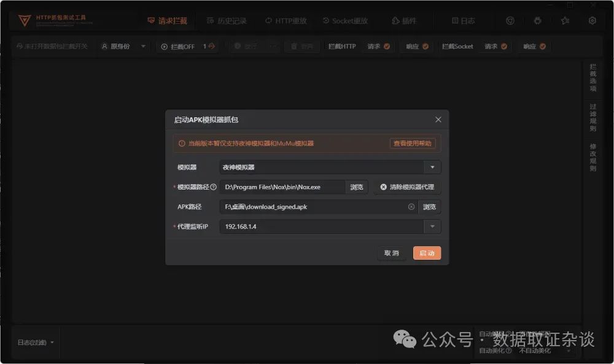Select the Android emulator icon in title bar
614x364 pixels.
click(538, 20)
